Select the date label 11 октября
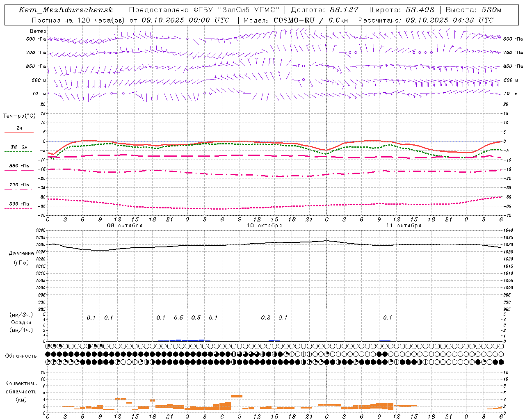The image size is (525, 420). (404, 226)
